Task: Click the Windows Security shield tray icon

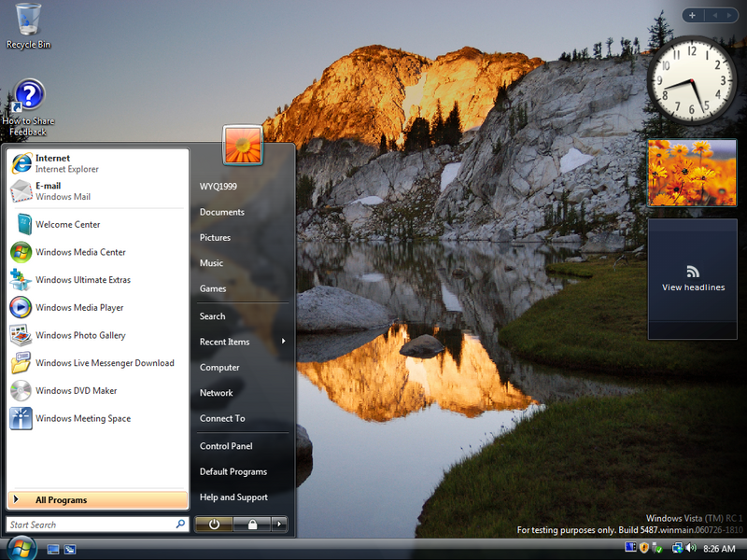Action: [x=644, y=548]
